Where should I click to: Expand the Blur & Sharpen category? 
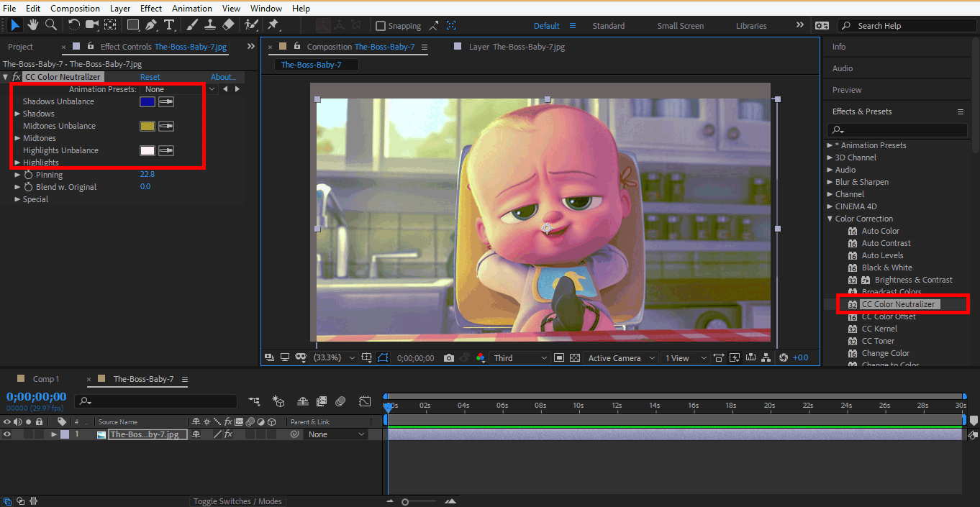point(861,182)
